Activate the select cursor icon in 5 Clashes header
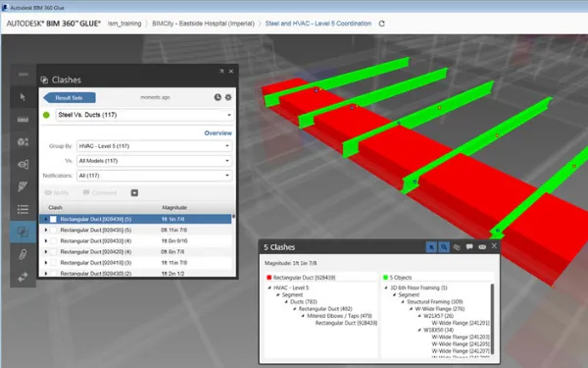This screenshot has height=368, width=588. (x=431, y=247)
